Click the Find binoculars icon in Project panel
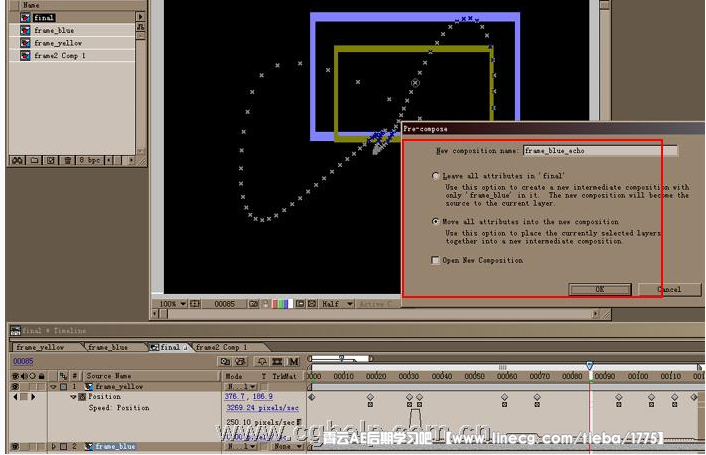 point(17,160)
